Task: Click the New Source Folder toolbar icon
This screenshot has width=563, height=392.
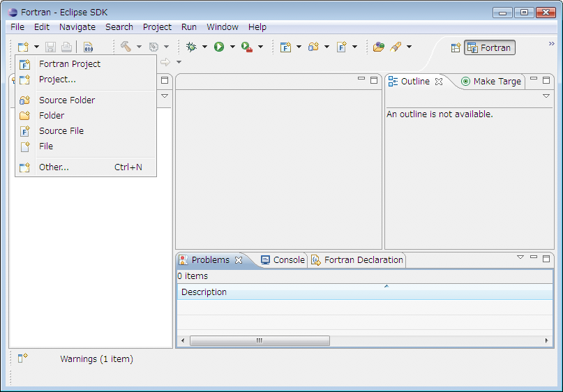Action: (x=313, y=47)
